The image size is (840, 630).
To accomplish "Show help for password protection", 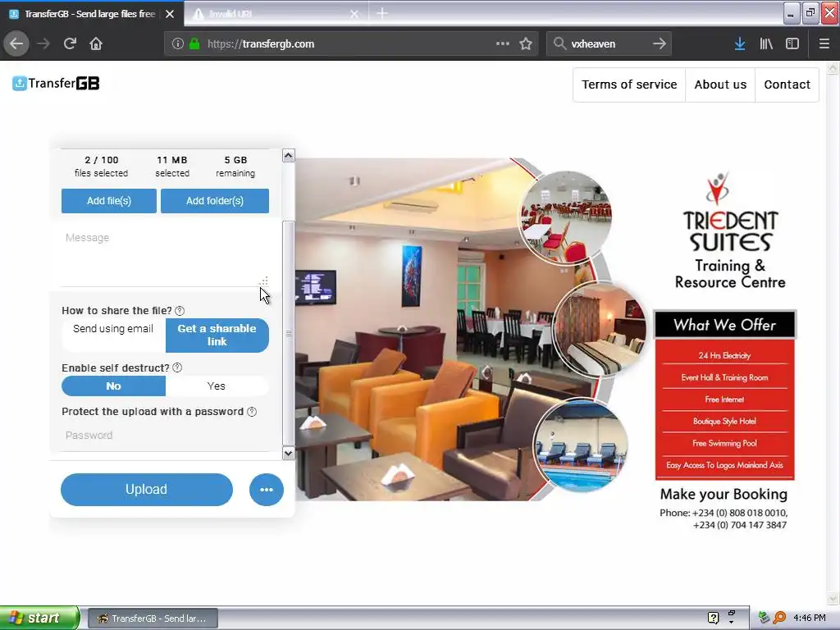I will [x=252, y=412].
